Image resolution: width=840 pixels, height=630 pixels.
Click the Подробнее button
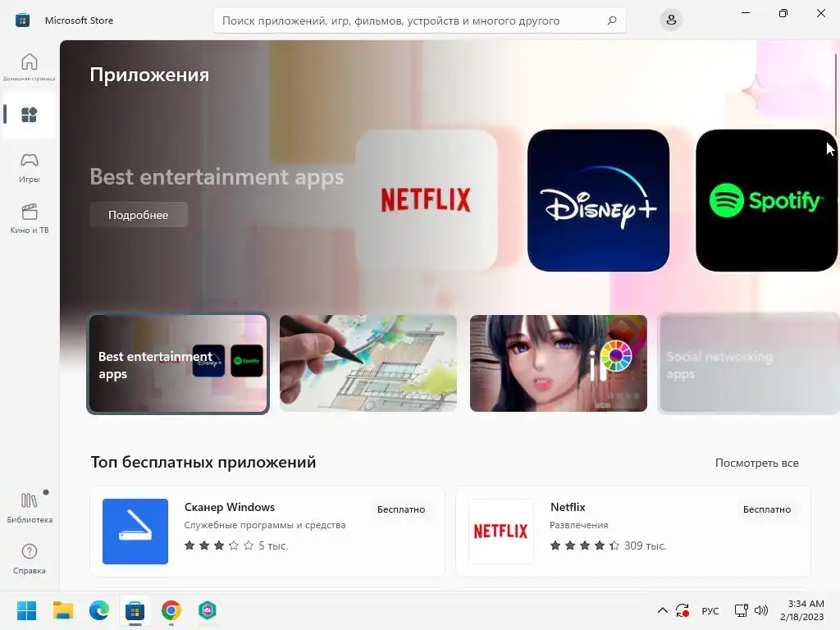(138, 215)
